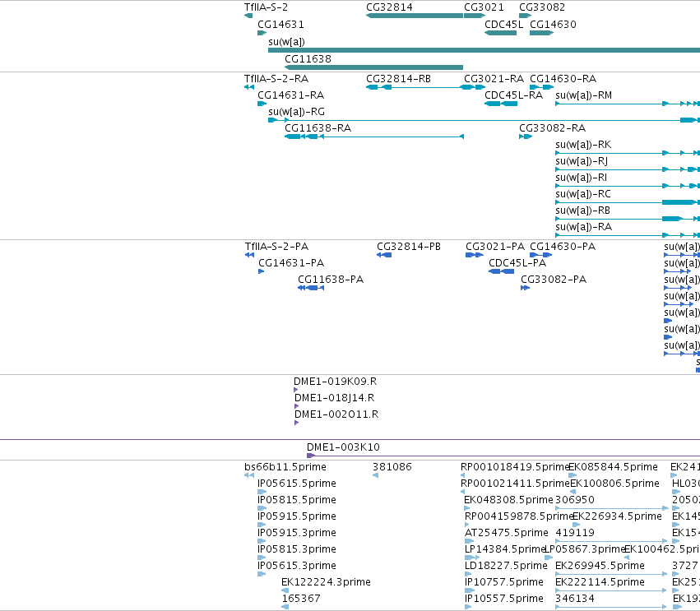700x611 pixels.
Task: Select the IP10757.5prime EST label
Action: click(504, 583)
